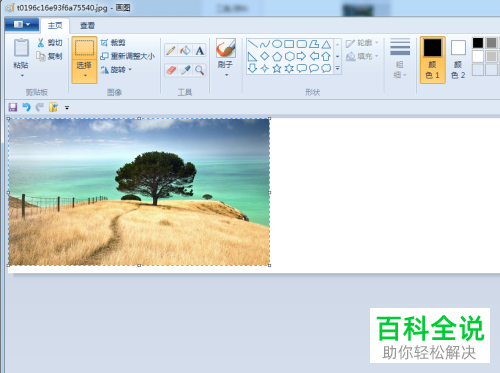
Task: Choose the Right triangle shape
Action: [253, 56]
